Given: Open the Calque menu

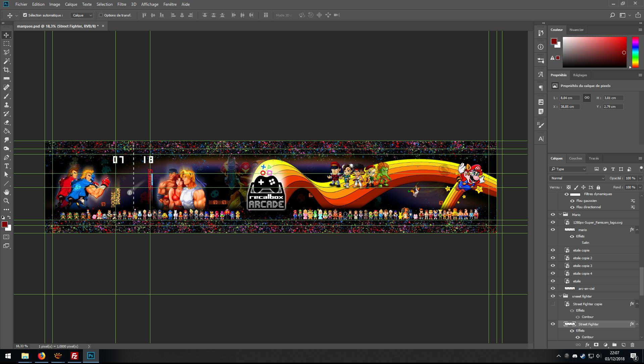Looking at the screenshot, I should pos(71,4).
